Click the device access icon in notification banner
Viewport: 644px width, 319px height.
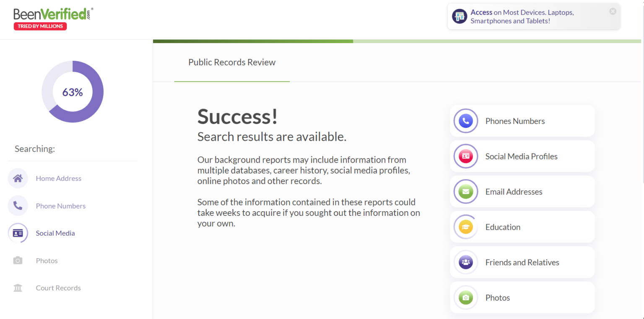(x=459, y=16)
